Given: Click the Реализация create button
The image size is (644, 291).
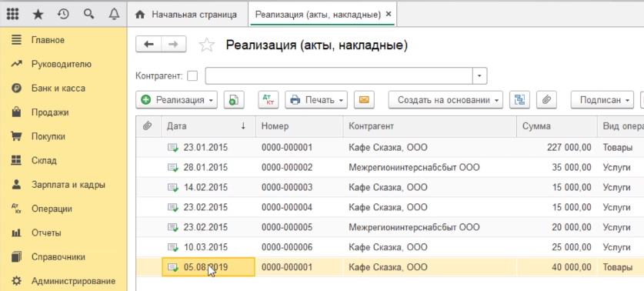Looking at the screenshot, I should pos(176,100).
